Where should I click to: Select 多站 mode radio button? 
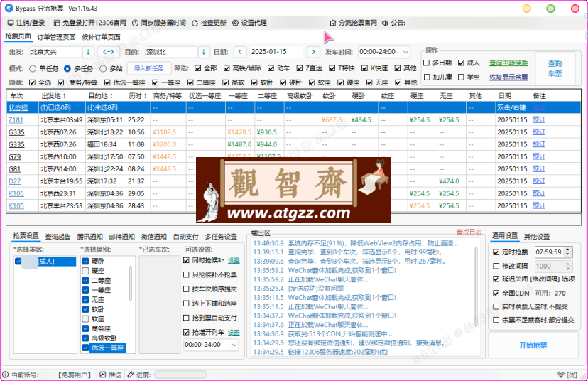coord(103,68)
